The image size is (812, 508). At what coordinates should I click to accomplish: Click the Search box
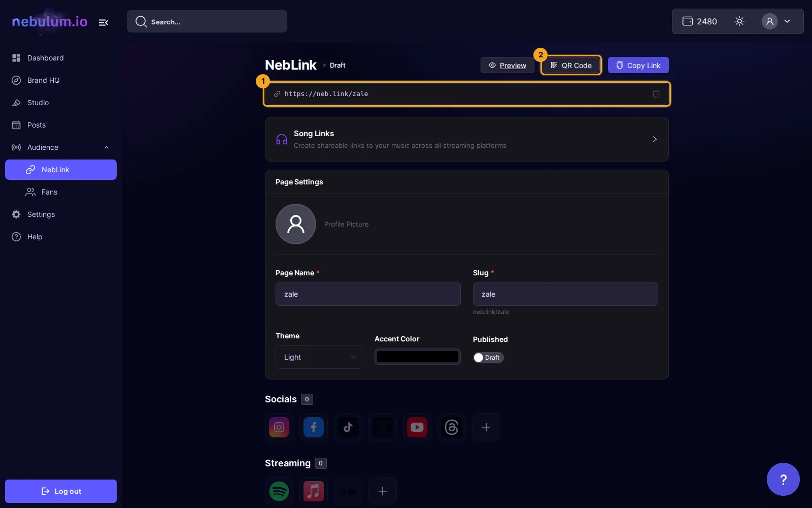click(x=207, y=21)
